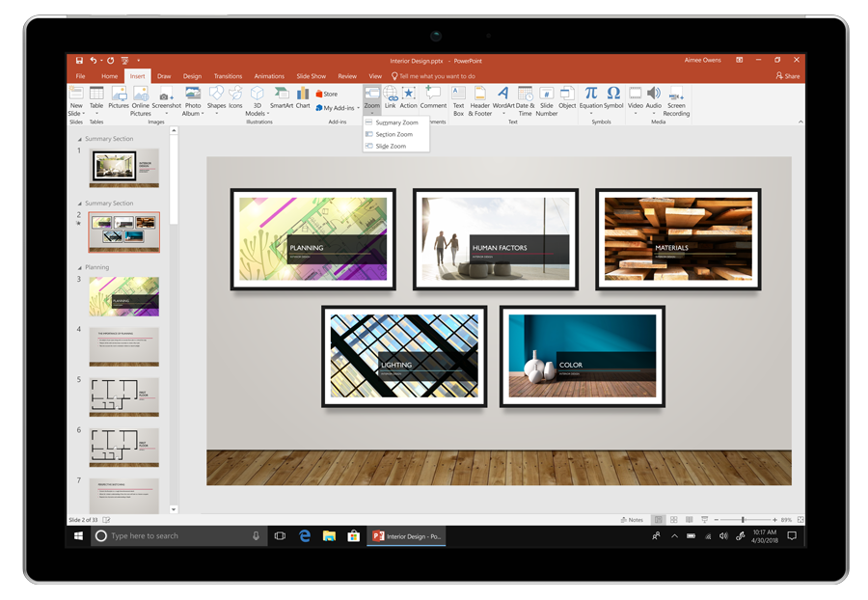
Task: Open the Design tab
Action: point(192,76)
